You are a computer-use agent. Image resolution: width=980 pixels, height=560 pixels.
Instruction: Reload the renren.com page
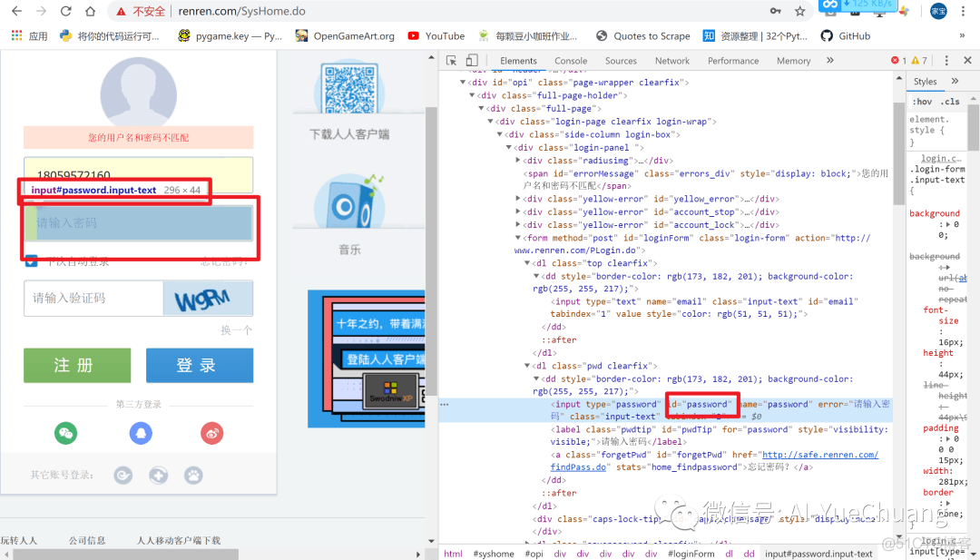[65, 11]
